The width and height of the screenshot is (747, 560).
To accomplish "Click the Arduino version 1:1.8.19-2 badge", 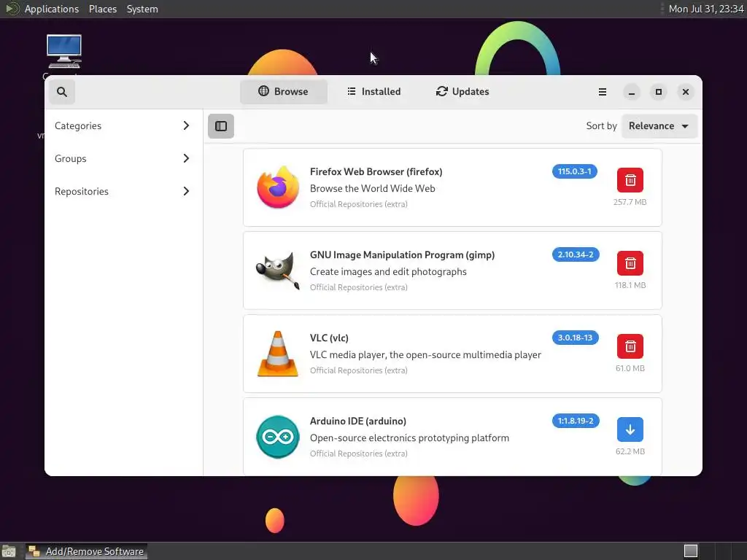I will [576, 421].
